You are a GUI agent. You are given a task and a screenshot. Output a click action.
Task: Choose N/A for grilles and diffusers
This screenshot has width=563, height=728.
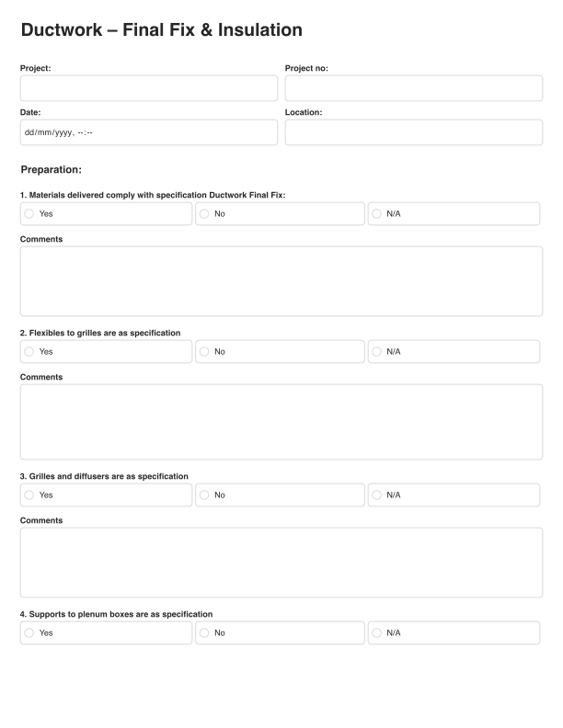[x=377, y=495]
